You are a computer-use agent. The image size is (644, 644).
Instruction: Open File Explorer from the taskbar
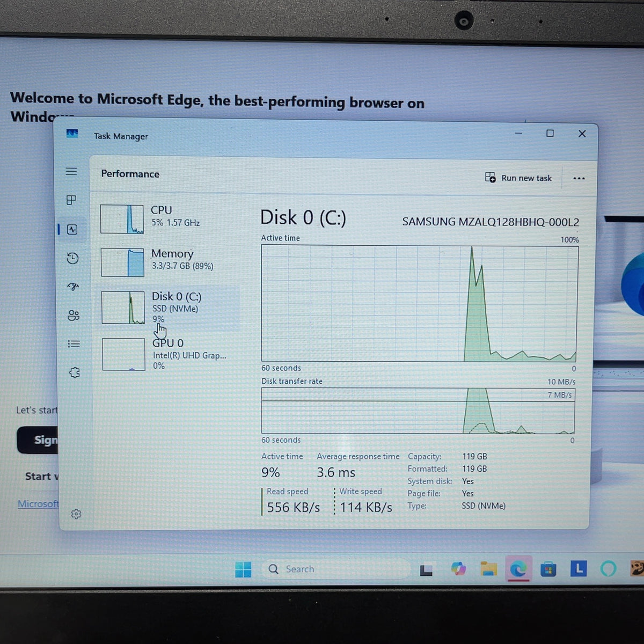488,569
